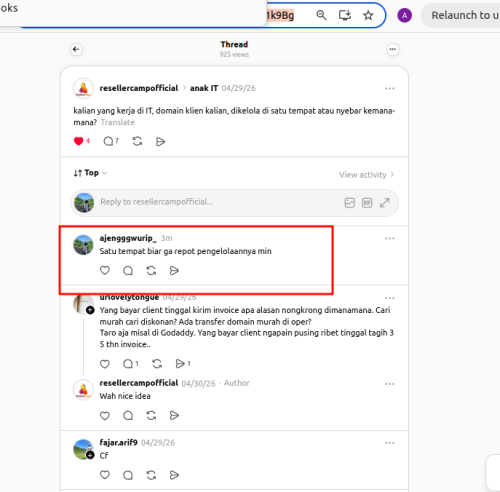Click resellercampofficial avatar on main post
The height and width of the screenshot is (492, 500).
[83, 88]
